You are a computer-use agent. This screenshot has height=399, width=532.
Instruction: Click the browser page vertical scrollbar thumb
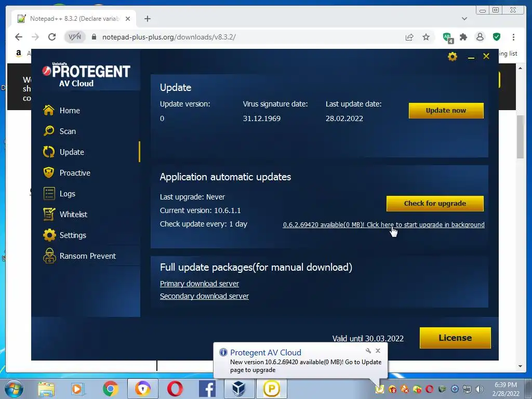pos(520,137)
